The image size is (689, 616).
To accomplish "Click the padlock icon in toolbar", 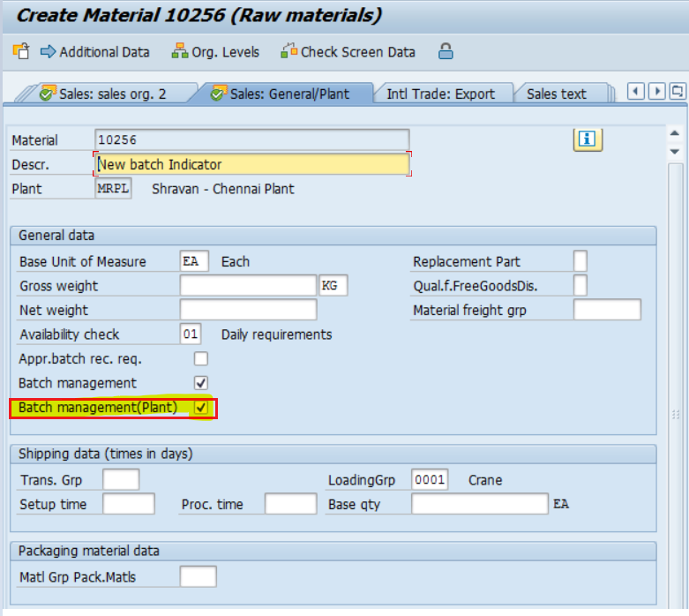I will (446, 51).
